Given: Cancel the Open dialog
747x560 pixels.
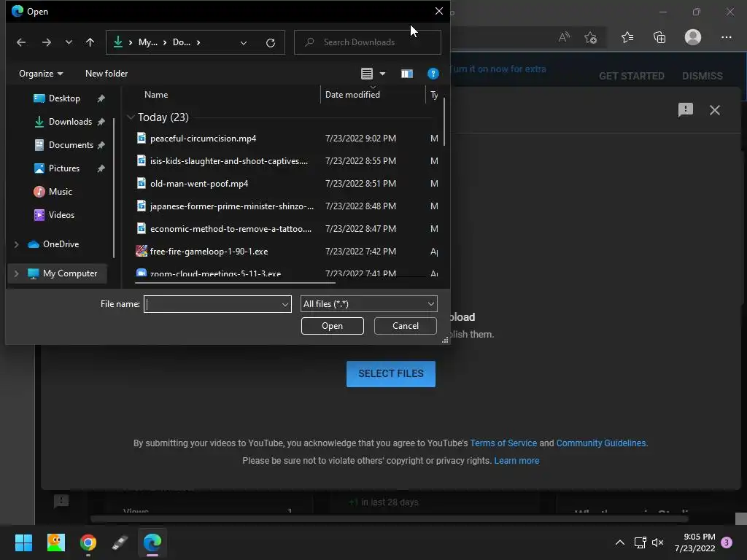Looking at the screenshot, I should (x=406, y=326).
